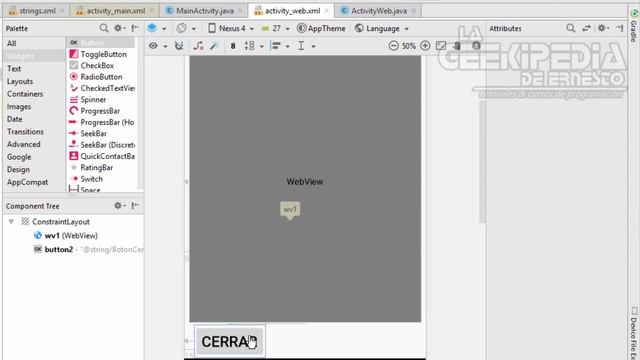Open align options dropdown

point(280,46)
